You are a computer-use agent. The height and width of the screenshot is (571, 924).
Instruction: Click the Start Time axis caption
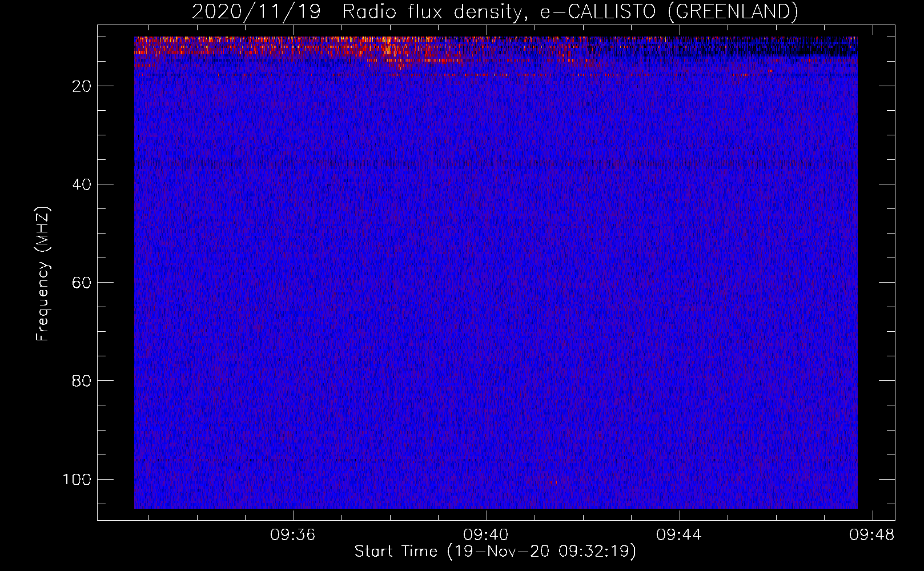[396, 552]
